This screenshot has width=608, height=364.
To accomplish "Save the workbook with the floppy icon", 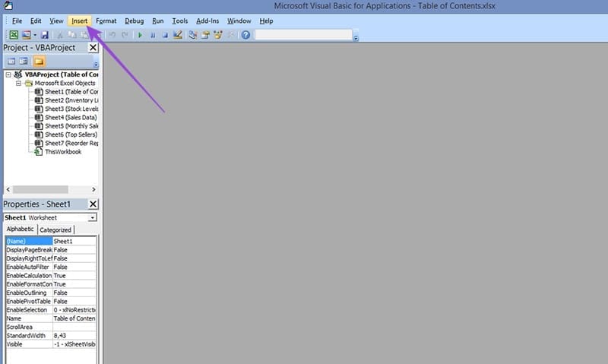I will pyautogui.click(x=45, y=35).
